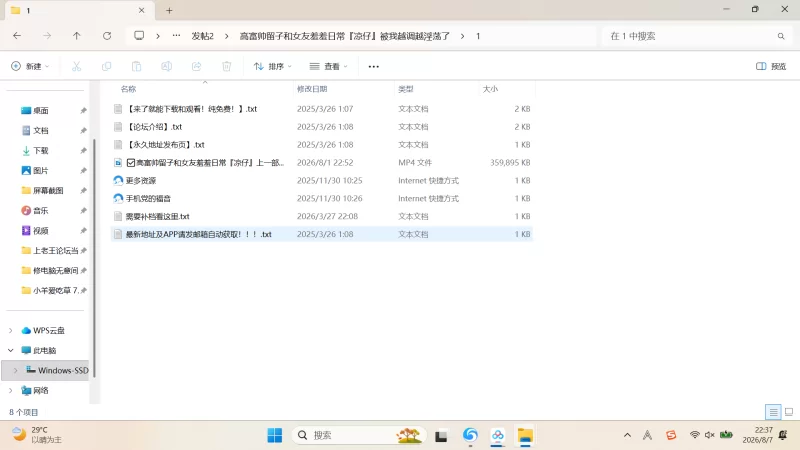Unpin 桌面 using its pin icon

pyautogui.click(x=83, y=111)
